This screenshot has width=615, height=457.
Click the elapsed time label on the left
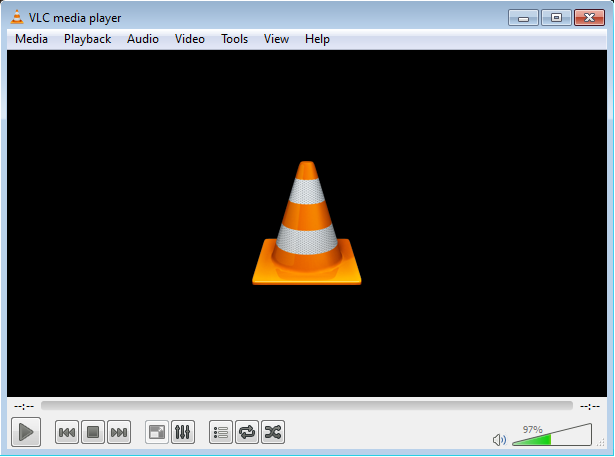pyautogui.click(x=24, y=406)
